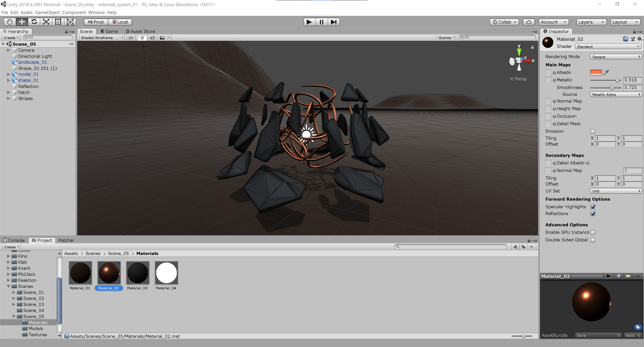644x347 pixels.
Task: Open cloud services icon
Action: click(x=528, y=22)
